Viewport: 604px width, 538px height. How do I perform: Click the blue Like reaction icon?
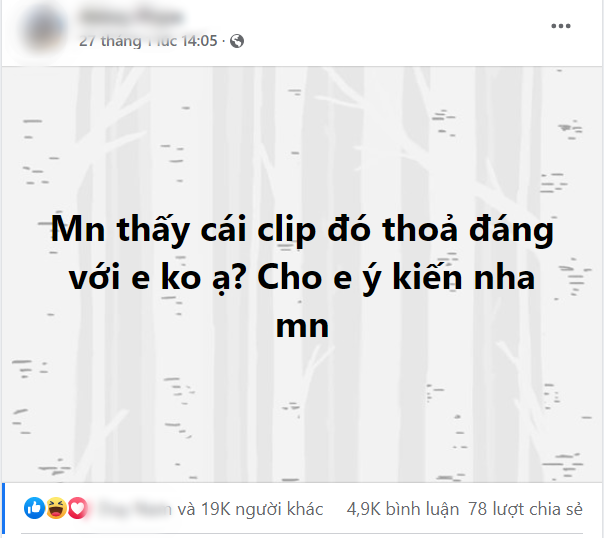[34, 508]
